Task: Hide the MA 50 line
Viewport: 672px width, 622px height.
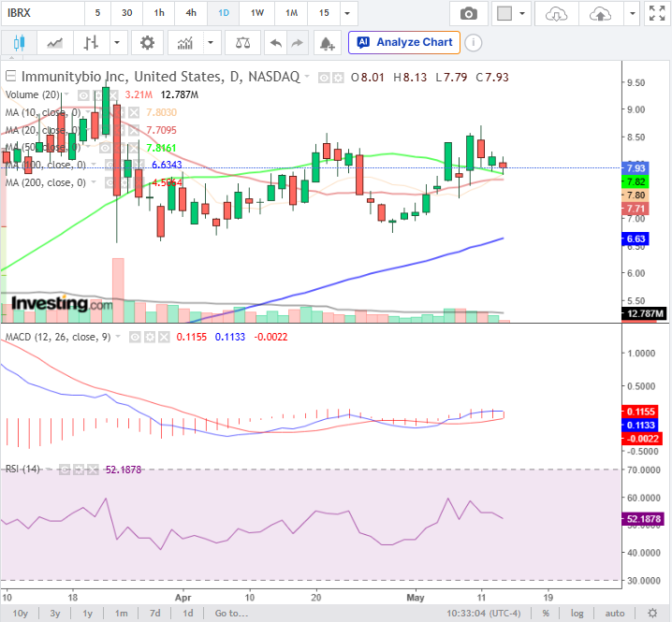Action: (x=105, y=148)
